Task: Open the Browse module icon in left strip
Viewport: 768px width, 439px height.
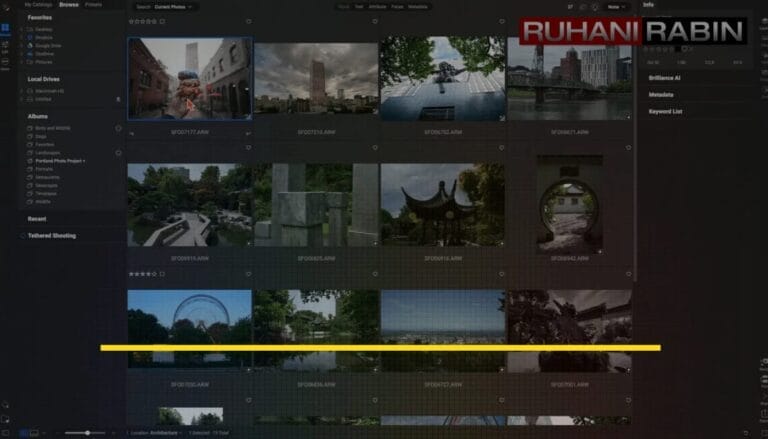Action: [5, 29]
